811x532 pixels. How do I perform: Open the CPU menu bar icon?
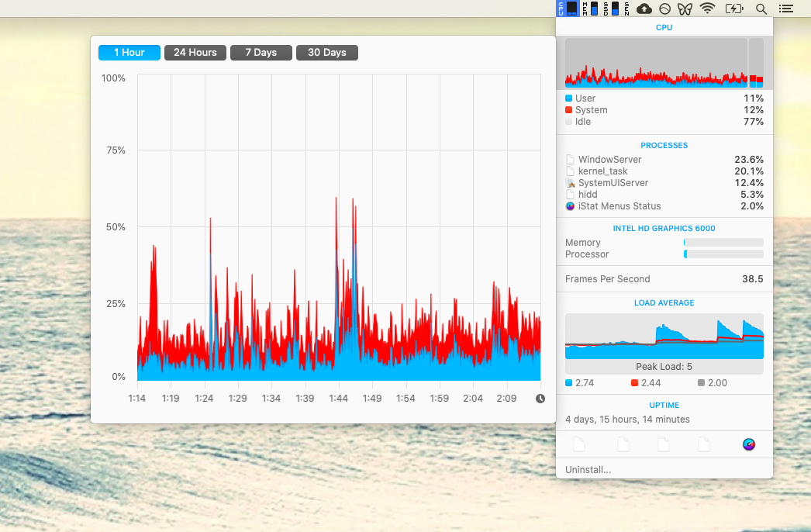(567, 9)
